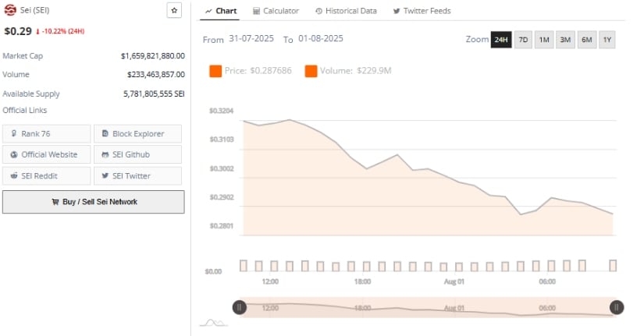644x336 pixels.
Task: Open the Historical Data tab
Action: click(x=346, y=11)
